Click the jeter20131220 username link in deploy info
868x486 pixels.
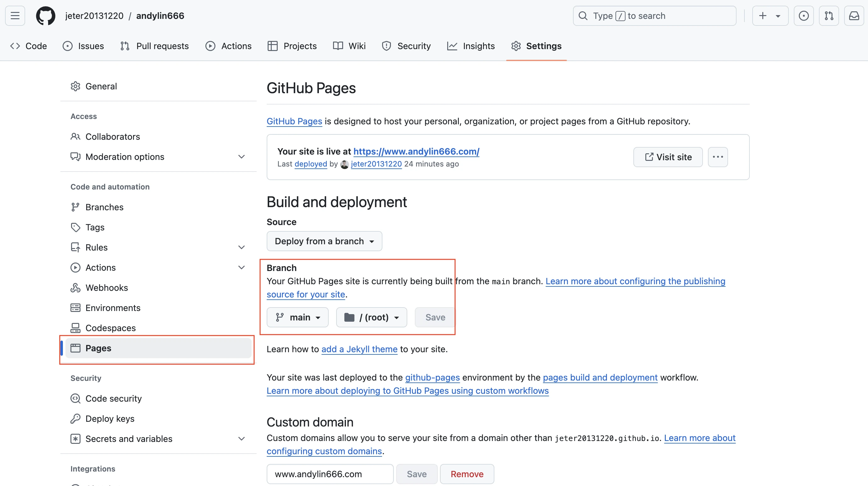pyautogui.click(x=376, y=164)
